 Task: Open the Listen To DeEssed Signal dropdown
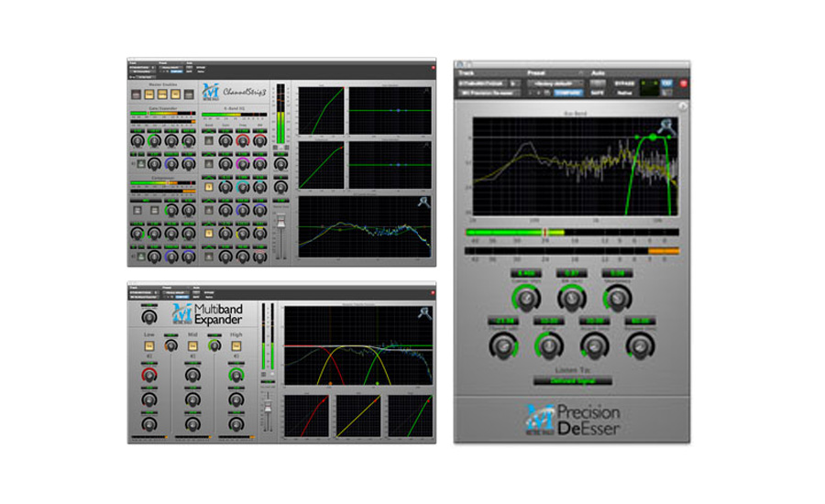coord(572,380)
